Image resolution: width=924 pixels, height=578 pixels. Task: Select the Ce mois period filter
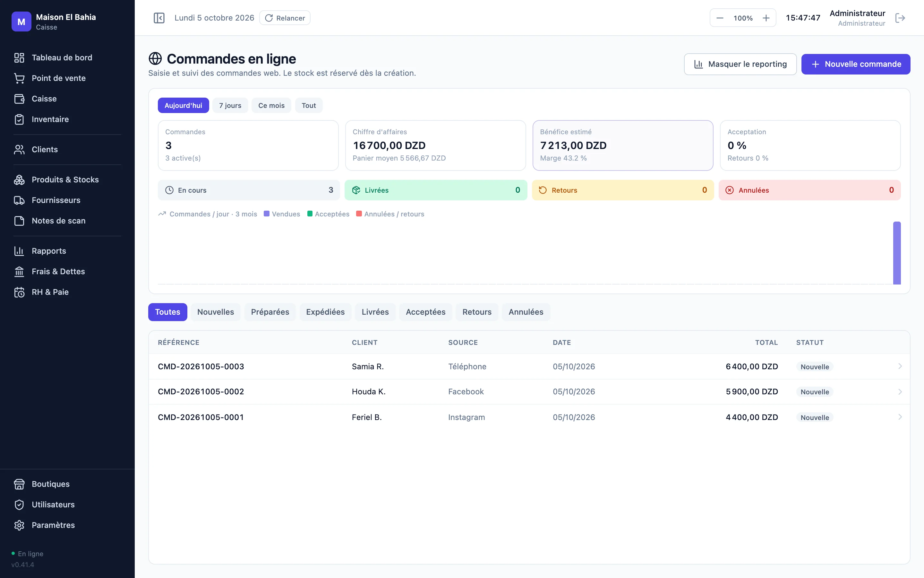(x=271, y=106)
